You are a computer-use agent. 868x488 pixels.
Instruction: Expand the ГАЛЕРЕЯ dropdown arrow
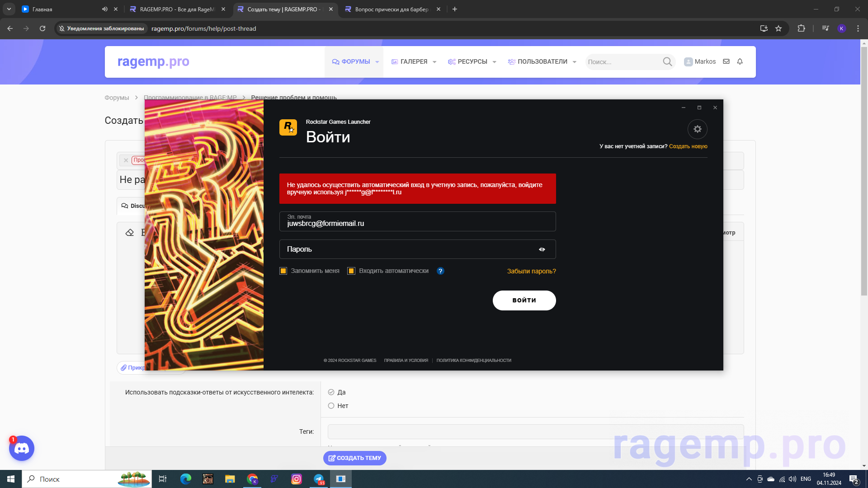point(434,62)
